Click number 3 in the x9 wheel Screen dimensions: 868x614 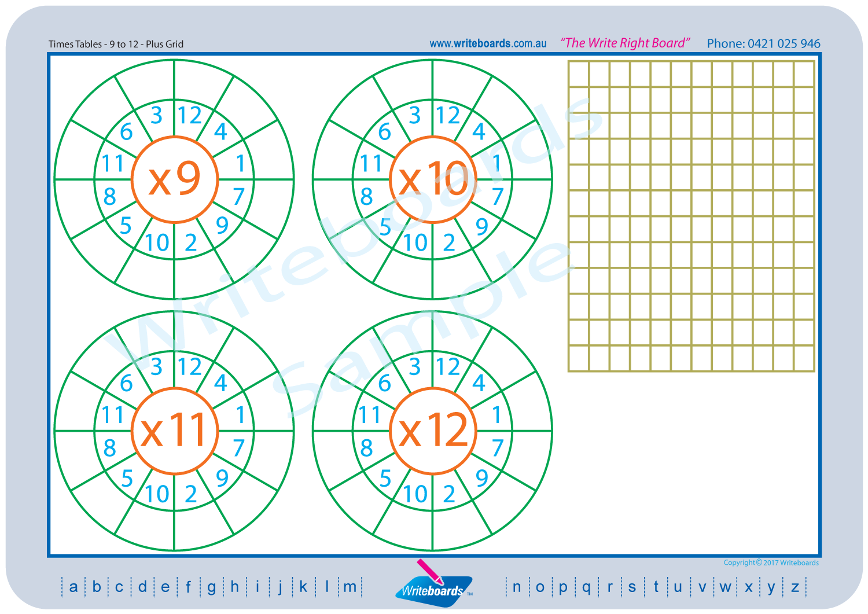[157, 116]
